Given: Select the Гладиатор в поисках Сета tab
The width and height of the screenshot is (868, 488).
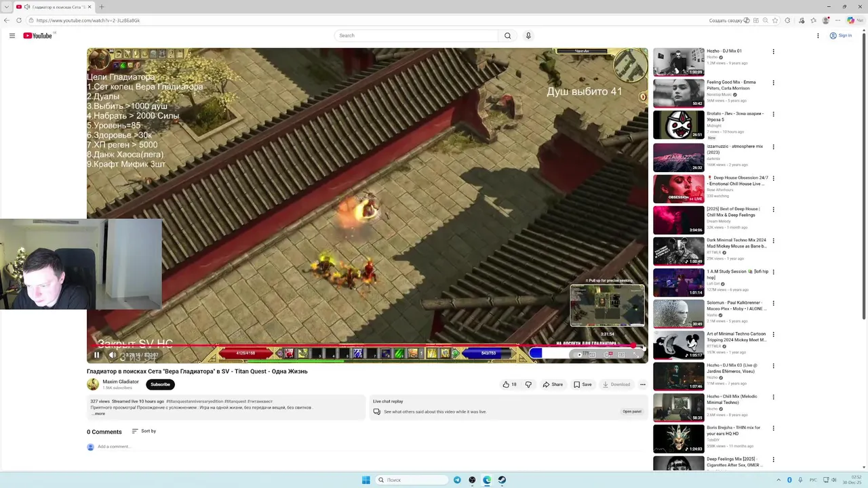Looking at the screenshot, I should click(54, 7).
